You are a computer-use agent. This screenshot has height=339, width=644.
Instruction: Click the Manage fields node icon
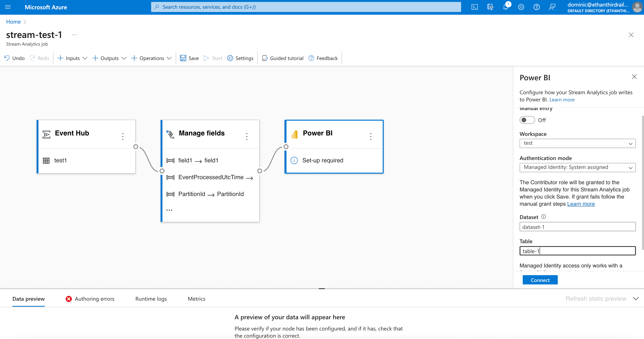[x=170, y=134]
